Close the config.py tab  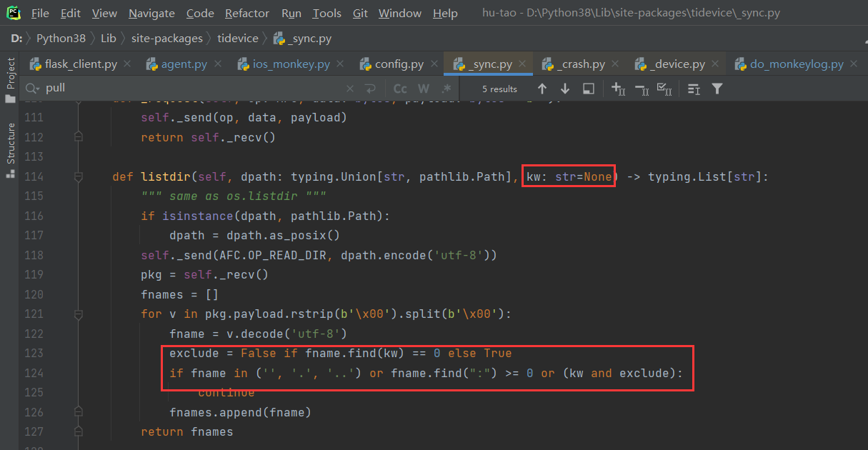(x=435, y=64)
